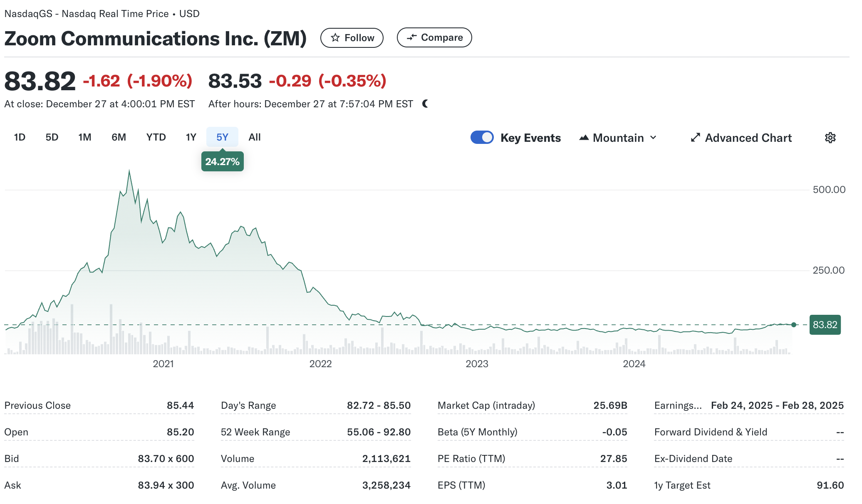Select the YTD time range
The height and width of the screenshot is (504, 862).
pos(156,137)
